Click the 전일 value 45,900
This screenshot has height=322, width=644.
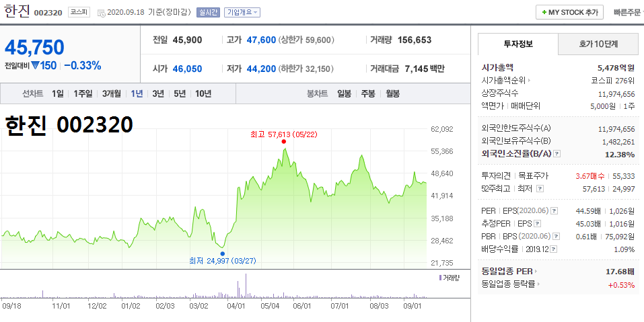point(187,40)
